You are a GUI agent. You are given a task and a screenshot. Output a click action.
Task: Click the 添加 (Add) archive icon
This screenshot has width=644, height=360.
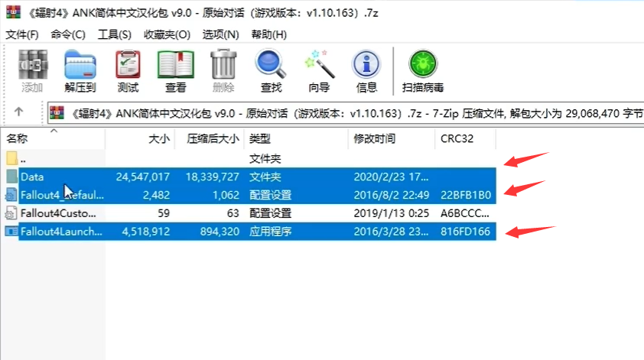click(x=32, y=64)
